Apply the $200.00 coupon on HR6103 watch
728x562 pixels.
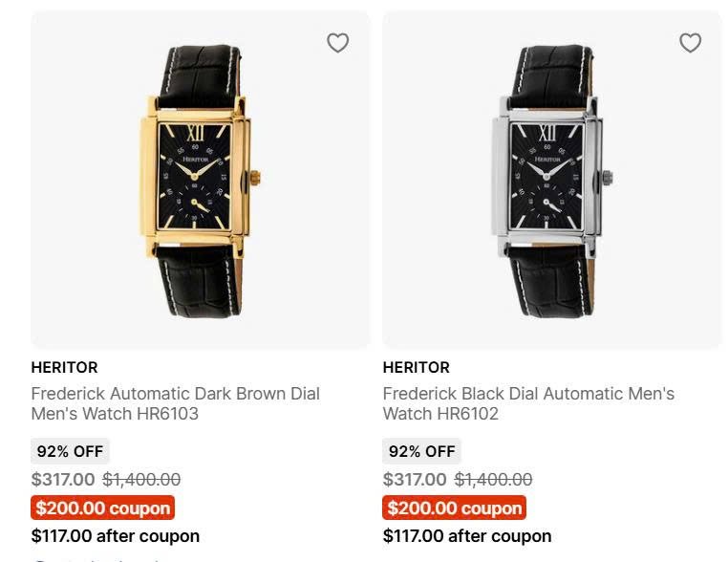(103, 508)
